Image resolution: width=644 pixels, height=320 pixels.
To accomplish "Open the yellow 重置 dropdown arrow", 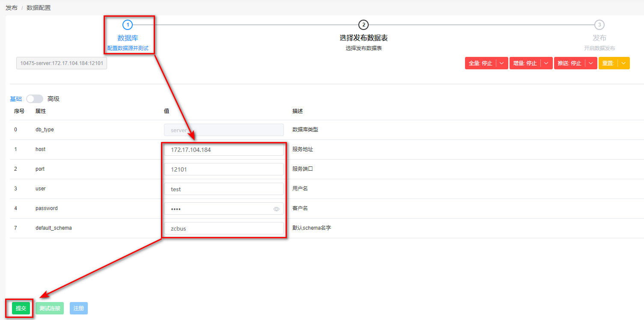I will [623, 63].
